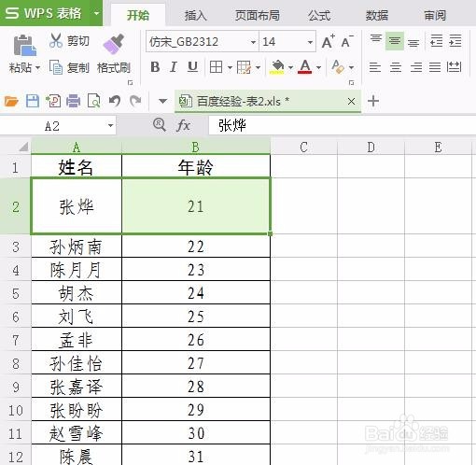476x465 pixels.
Task: Expand font color dropdown arrow
Action: pyautogui.click(x=318, y=67)
